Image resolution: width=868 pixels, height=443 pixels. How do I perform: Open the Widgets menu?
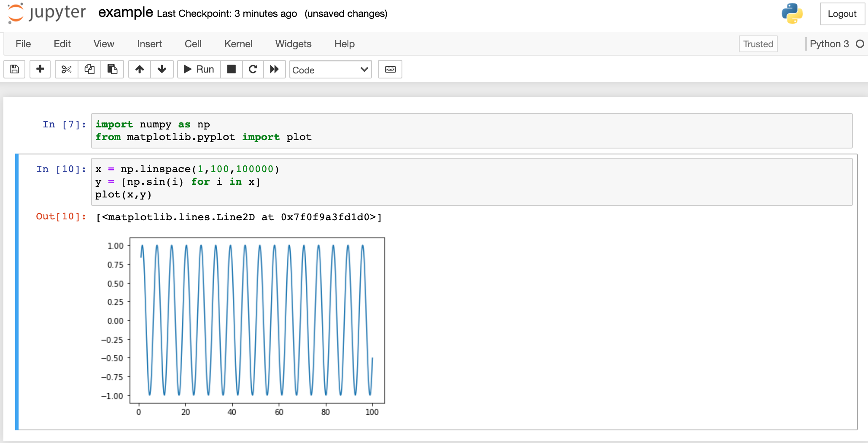[294, 44]
